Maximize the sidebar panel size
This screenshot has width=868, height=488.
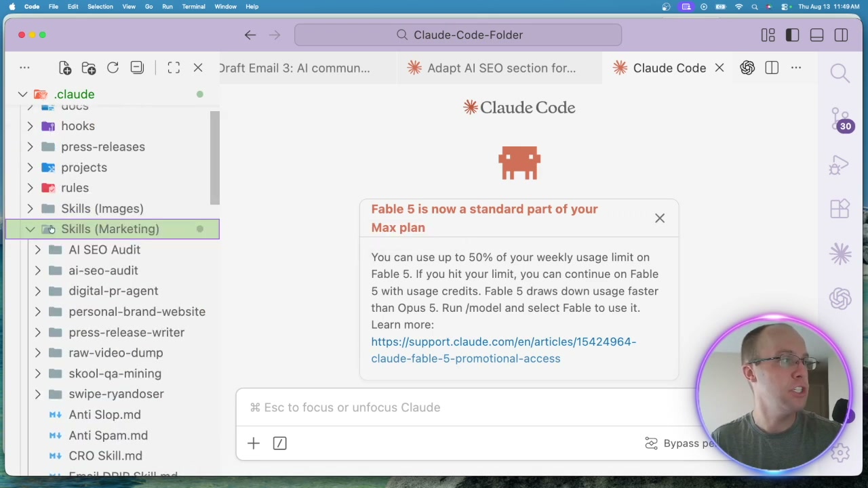pyautogui.click(x=174, y=68)
